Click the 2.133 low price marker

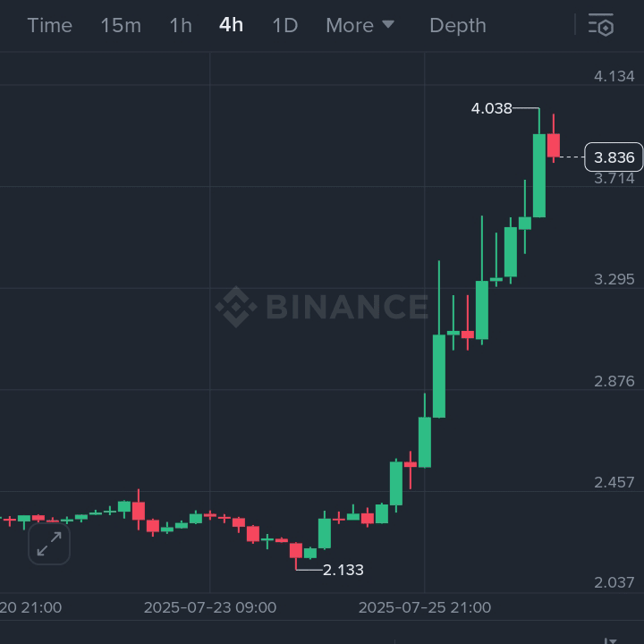[x=343, y=570]
